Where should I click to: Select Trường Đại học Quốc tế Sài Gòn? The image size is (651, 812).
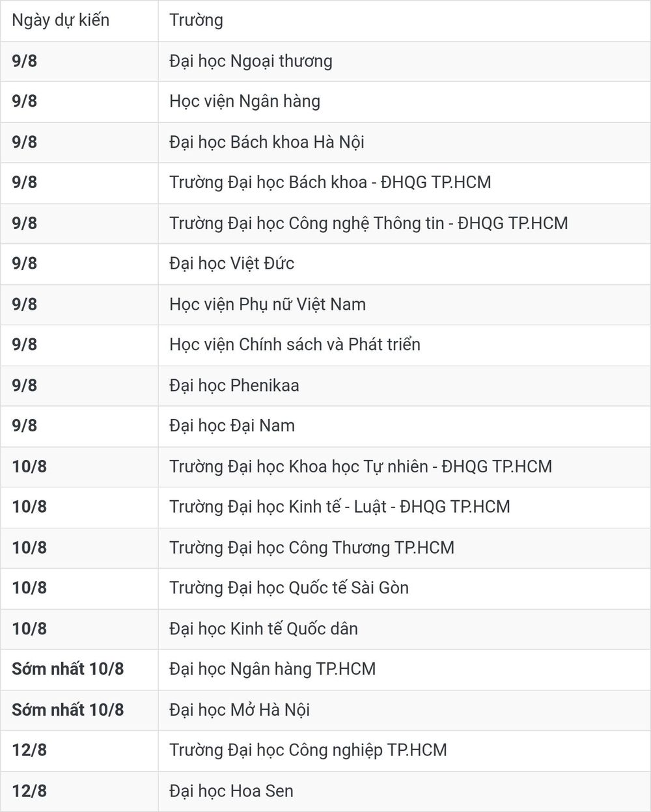[x=289, y=588]
